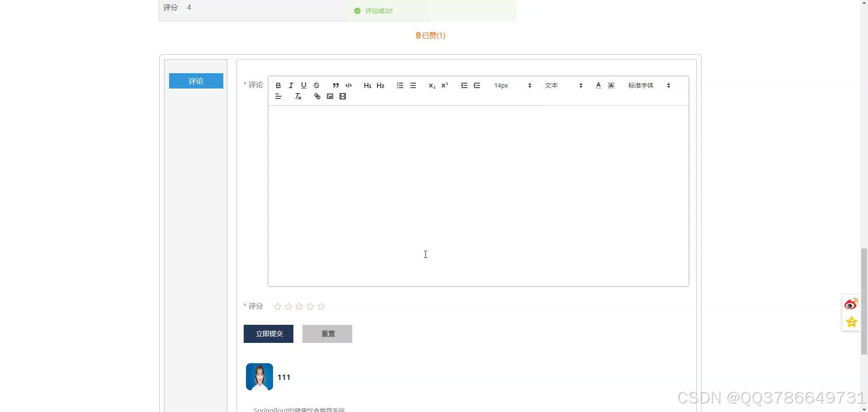This screenshot has width=868, height=412.
Task: Open the avatar of user 111
Action: coord(259,377)
